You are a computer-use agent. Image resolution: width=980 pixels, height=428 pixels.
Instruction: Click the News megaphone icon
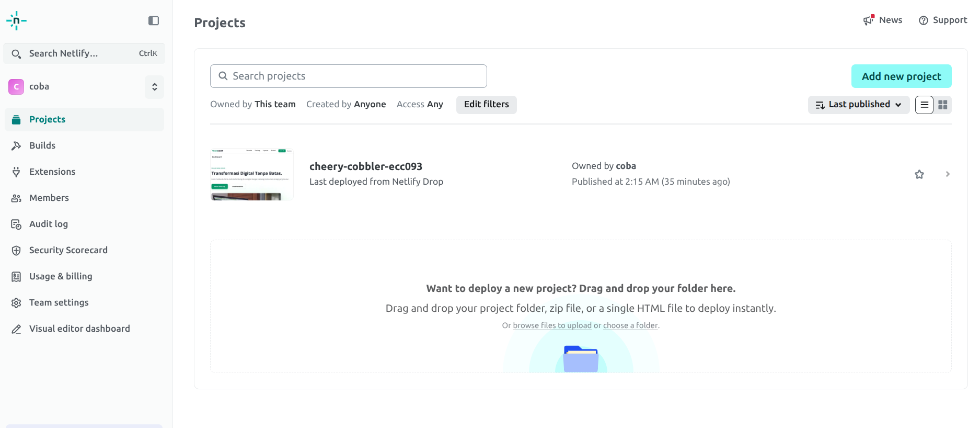click(869, 20)
